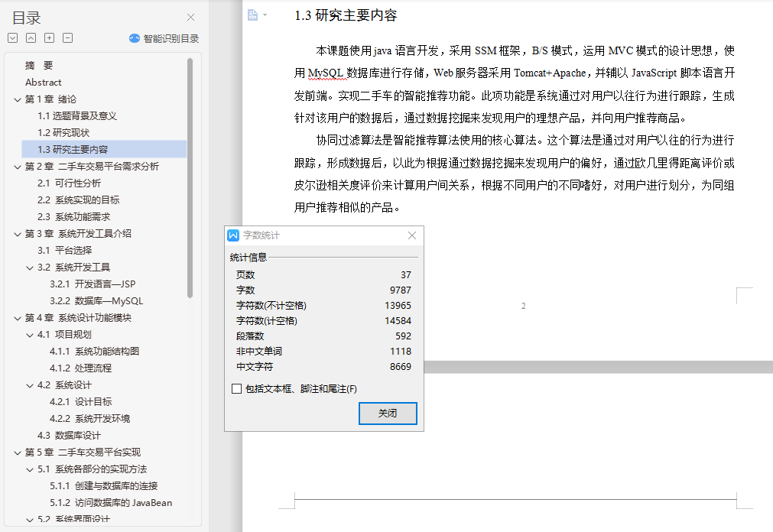773x532 pixels.
Task: Collapse 第4章 系统设计功能模块
Action: click(18, 318)
